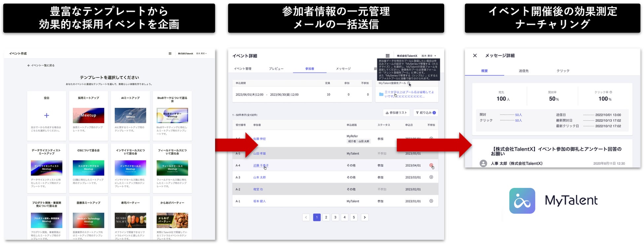Switch to the イベント管理 tab
This screenshot has width=644, height=244.
click(243, 69)
